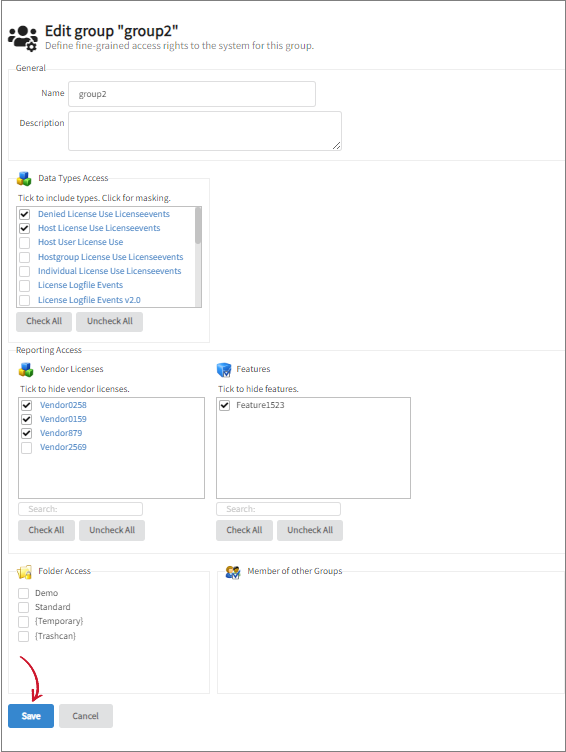Open License Logfile Events v2.0 link
Image resolution: width=566 pixels, height=752 pixels.
coord(89,300)
